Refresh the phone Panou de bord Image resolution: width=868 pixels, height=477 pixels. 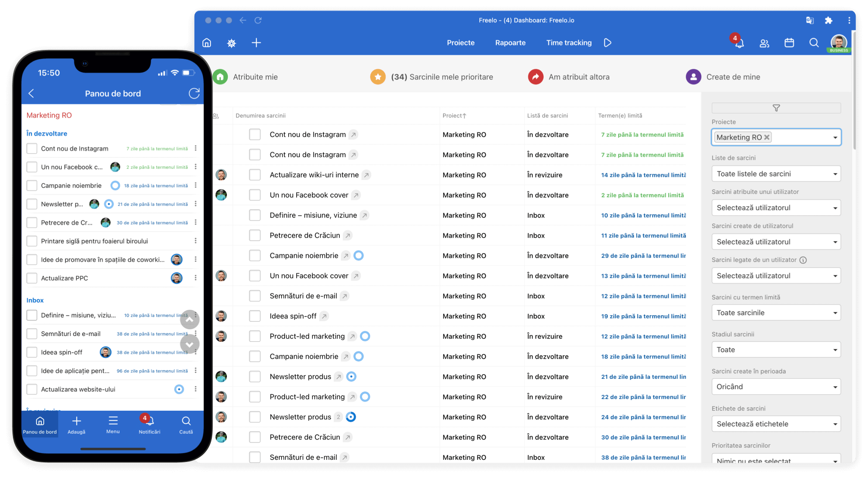[194, 93]
